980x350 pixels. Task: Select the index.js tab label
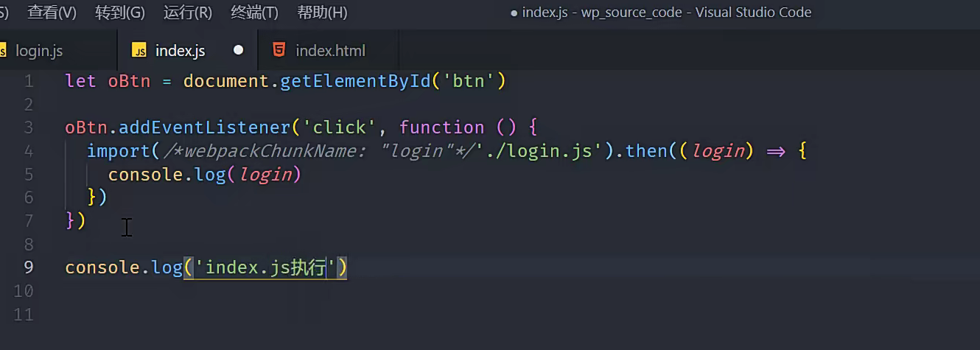pyautogui.click(x=180, y=51)
